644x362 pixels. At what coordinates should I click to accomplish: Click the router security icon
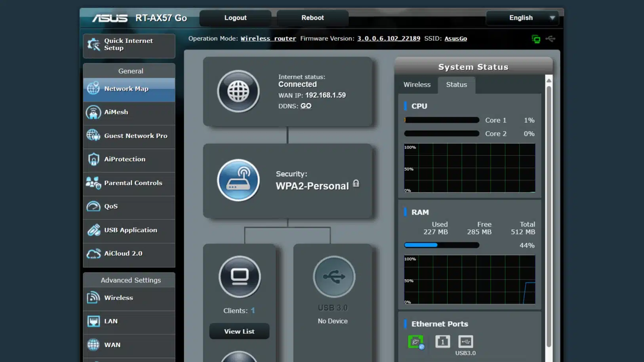pyautogui.click(x=238, y=180)
